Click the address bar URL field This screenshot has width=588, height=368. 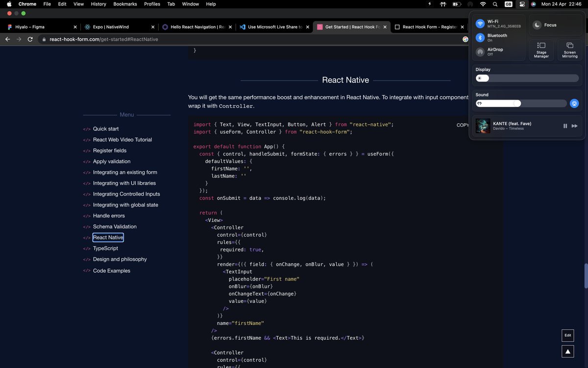click(x=252, y=39)
